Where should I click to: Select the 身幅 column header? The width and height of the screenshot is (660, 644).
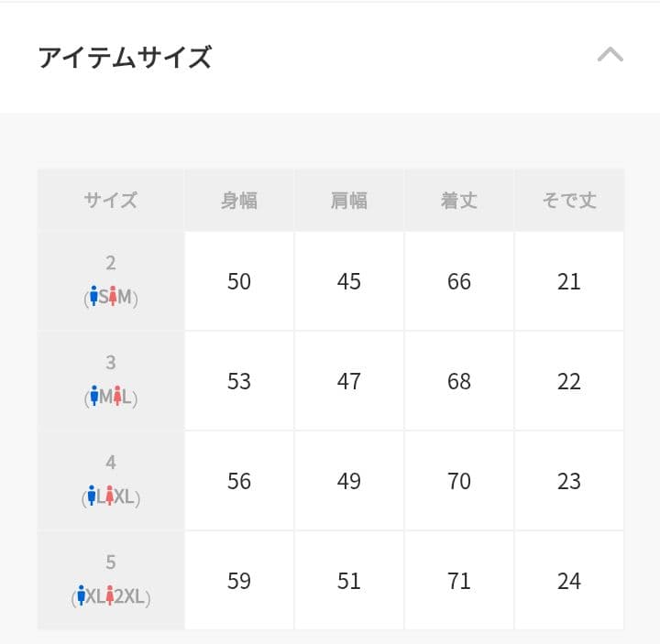point(239,200)
